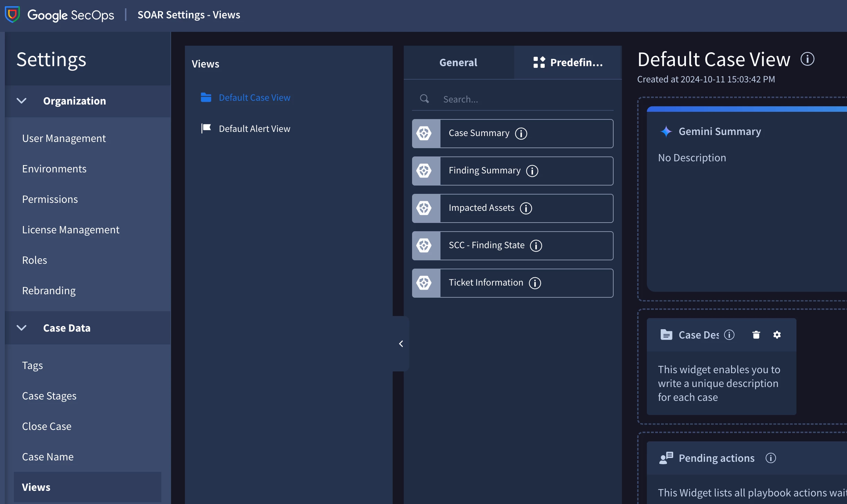Viewport: 847px width, 504px height.
Task: Click the search magnifier icon
Action: [424, 99]
